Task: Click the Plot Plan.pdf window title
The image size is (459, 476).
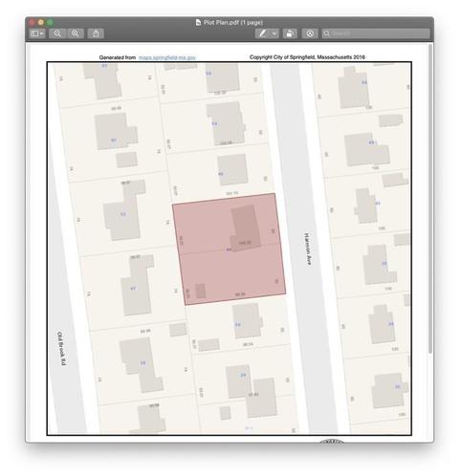Action: [x=233, y=22]
